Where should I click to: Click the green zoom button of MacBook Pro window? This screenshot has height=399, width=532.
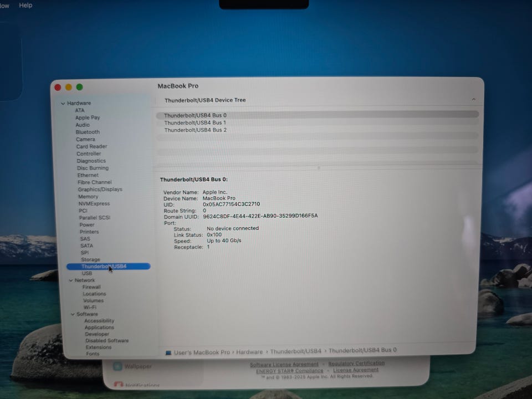point(79,87)
